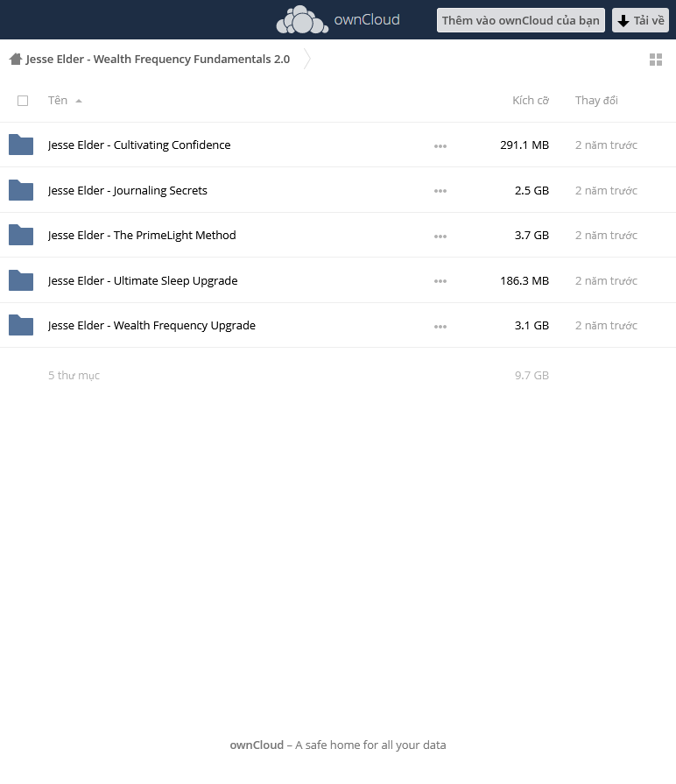Screen dimensions: 676x784
Task: Click the 186.3 MB size value
Action: click(525, 280)
